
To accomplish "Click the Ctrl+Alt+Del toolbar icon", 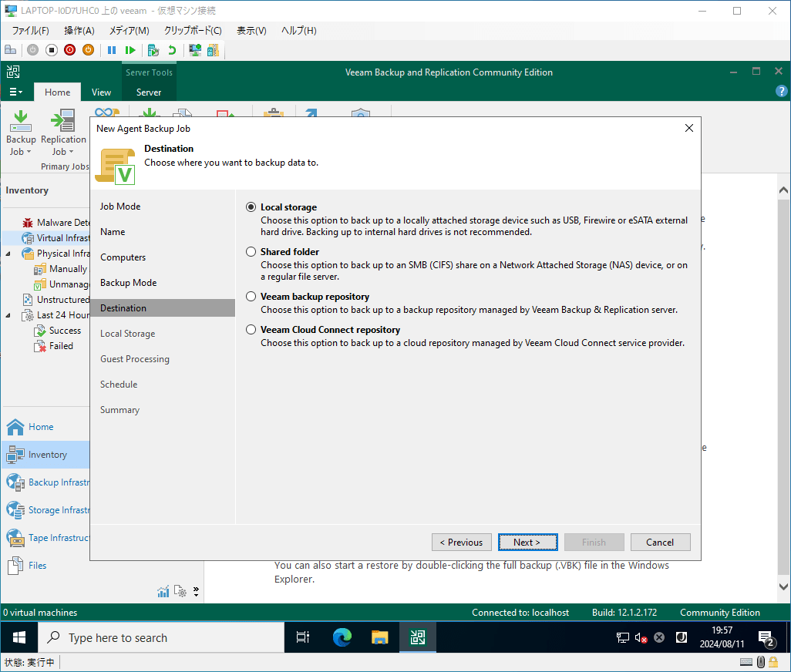I will pos(11,50).
